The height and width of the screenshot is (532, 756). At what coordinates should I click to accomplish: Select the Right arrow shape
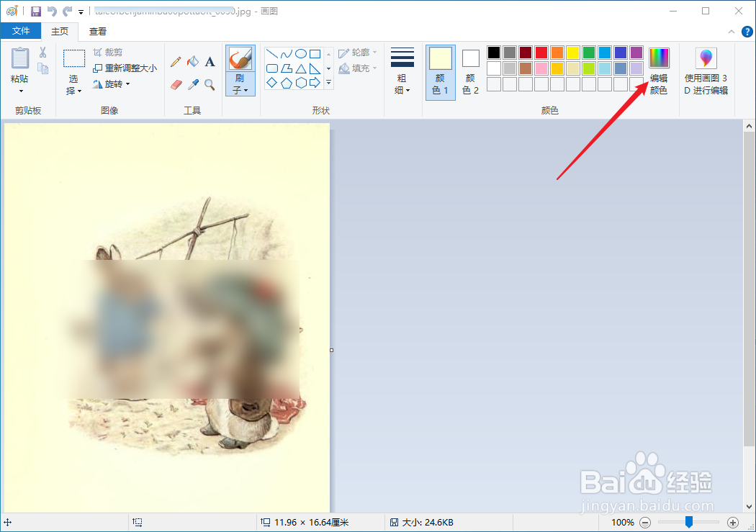315,83
